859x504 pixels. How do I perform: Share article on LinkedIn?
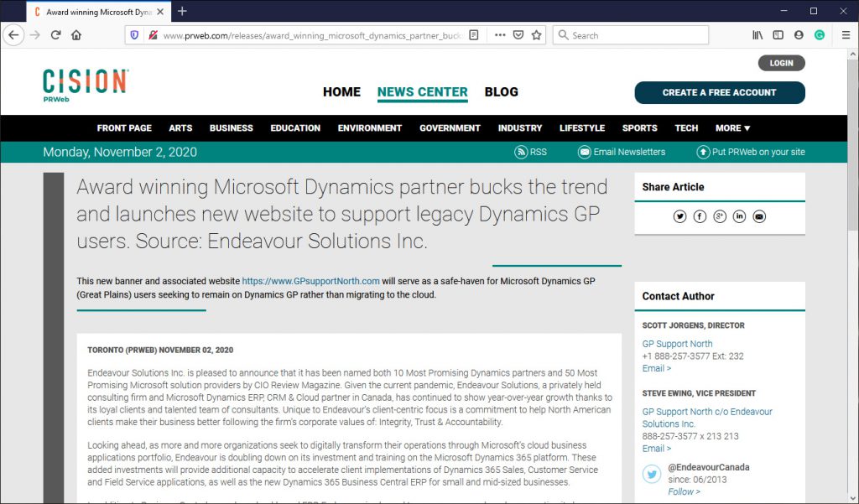739,216
